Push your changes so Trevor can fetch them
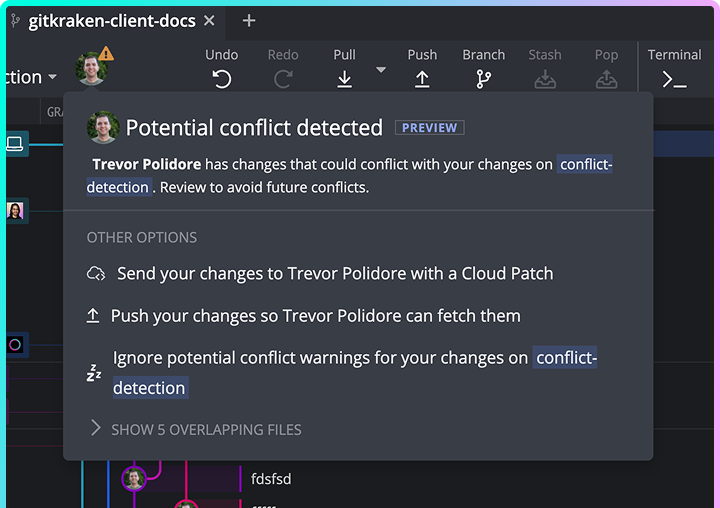Screen dimensions: 720x508 315,316
